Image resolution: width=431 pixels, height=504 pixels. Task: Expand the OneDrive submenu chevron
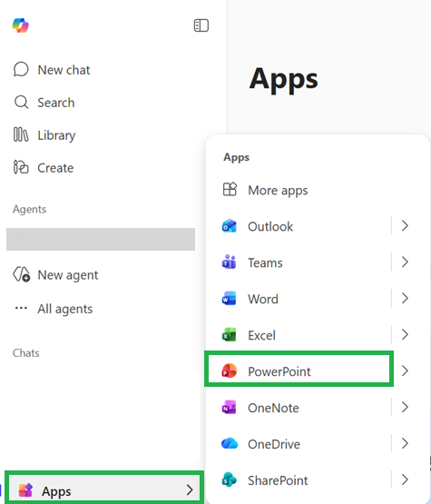tap(405, 443)
